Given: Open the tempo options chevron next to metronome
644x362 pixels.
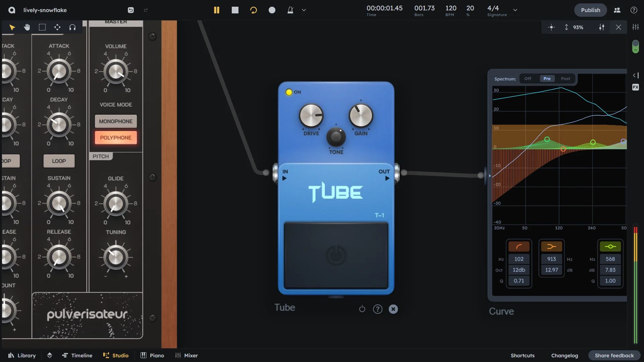Looking at the screenshot, I should coord(304,10).
